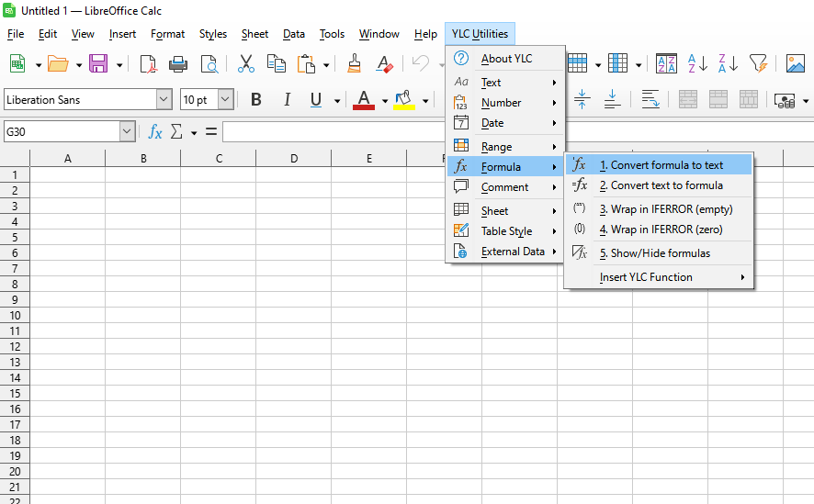Open the Name Box dropdown arrow

click(x=127, y=132)
